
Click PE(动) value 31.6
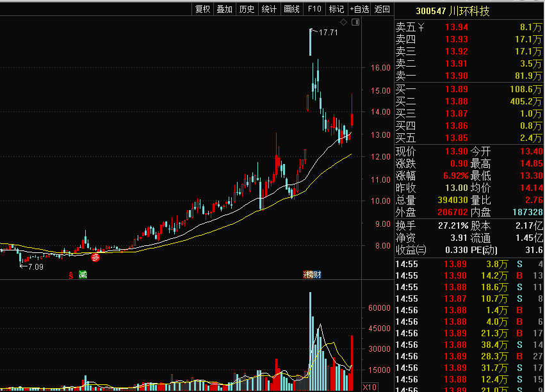[534, 250]
